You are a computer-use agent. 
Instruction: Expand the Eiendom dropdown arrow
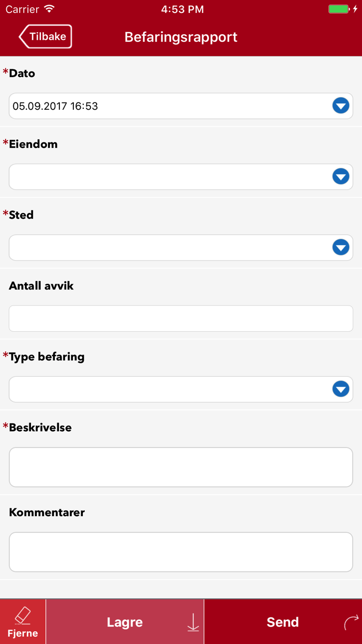point(341,177)
